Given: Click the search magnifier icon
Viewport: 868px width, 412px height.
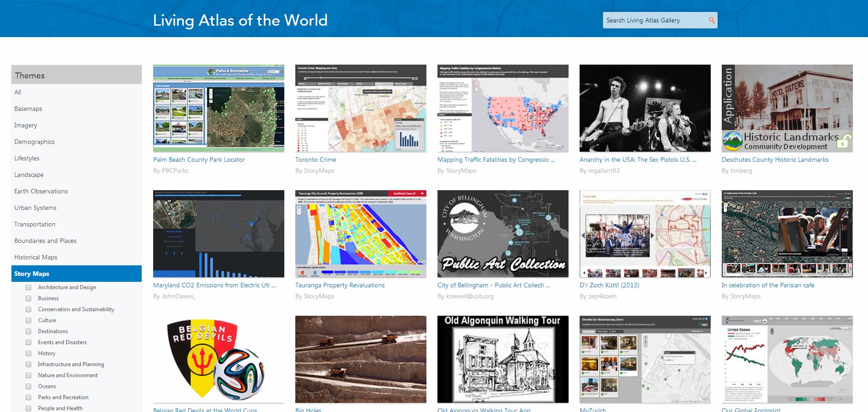Looking at the screenshot, I should [712, 20].
